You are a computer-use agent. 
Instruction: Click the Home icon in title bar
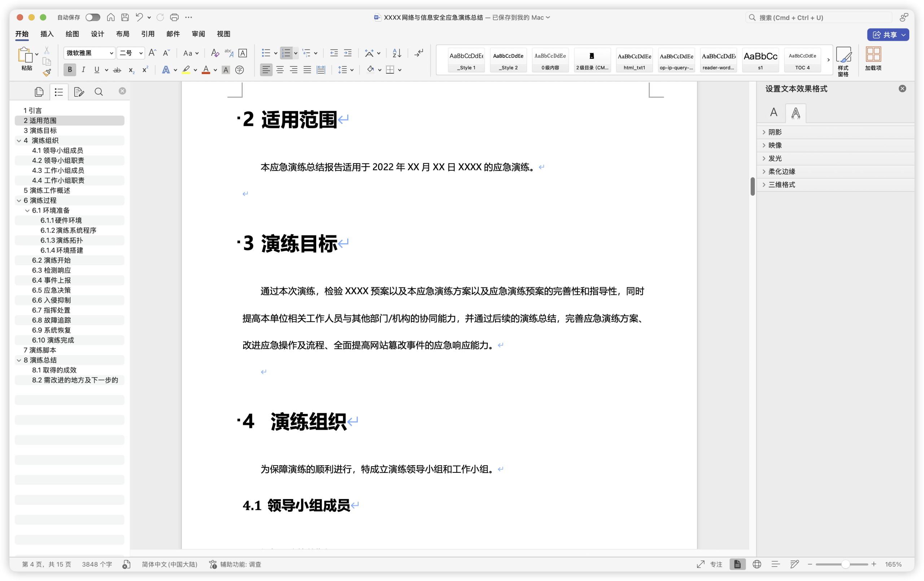coord(110,17)
